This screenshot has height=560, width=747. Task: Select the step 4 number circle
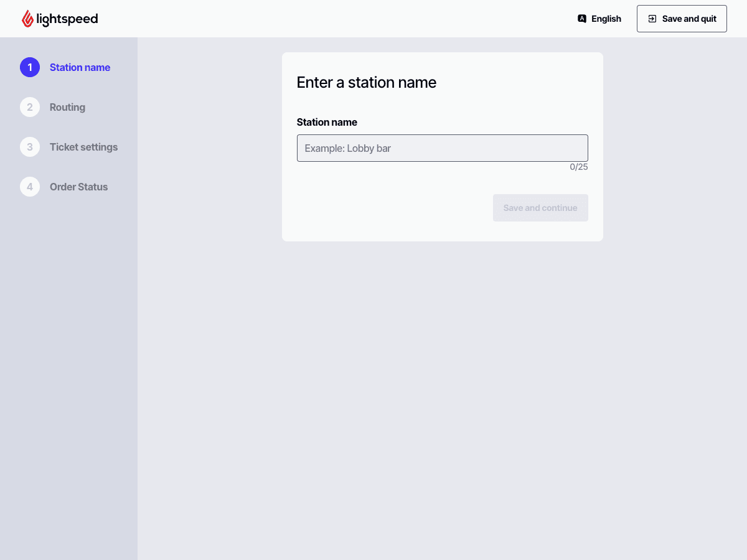[x=30, y=187]
